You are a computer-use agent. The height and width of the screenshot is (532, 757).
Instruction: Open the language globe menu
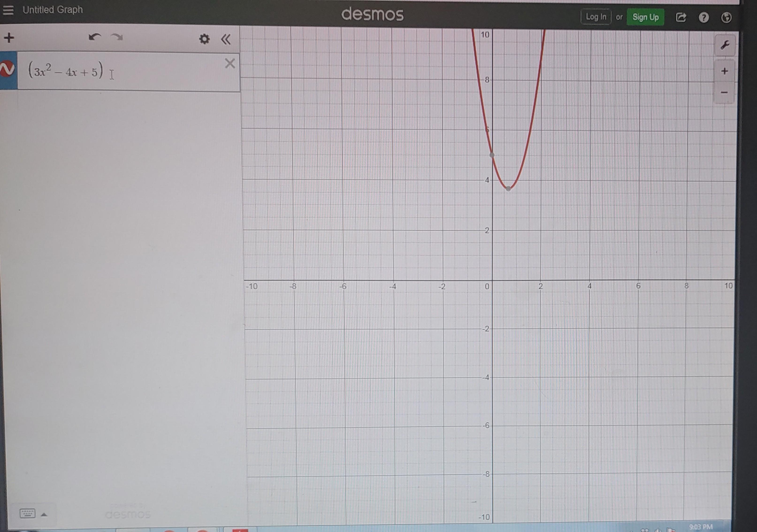726,17
